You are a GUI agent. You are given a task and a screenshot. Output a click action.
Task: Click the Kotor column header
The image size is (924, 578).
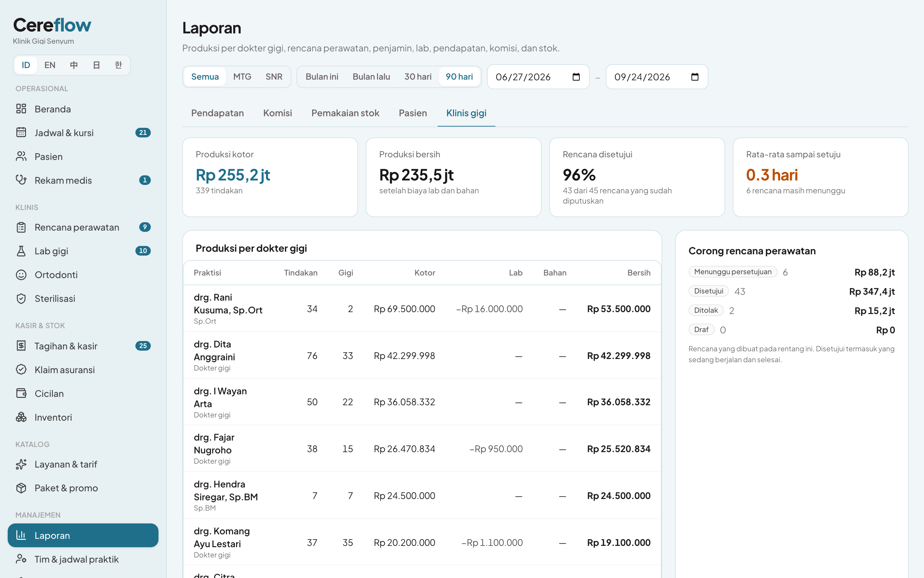(x=424, y=273)
